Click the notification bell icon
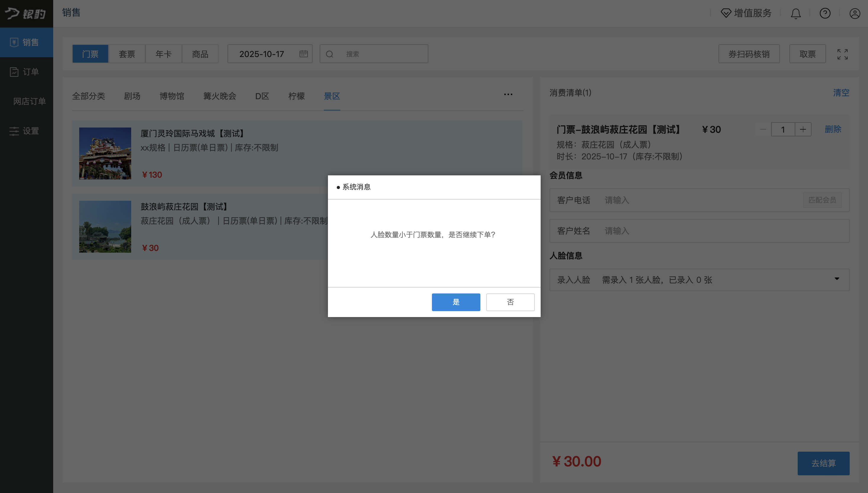The width and height of the screenshot is (868, 493). pyautogui.click(x=796, y=14)
